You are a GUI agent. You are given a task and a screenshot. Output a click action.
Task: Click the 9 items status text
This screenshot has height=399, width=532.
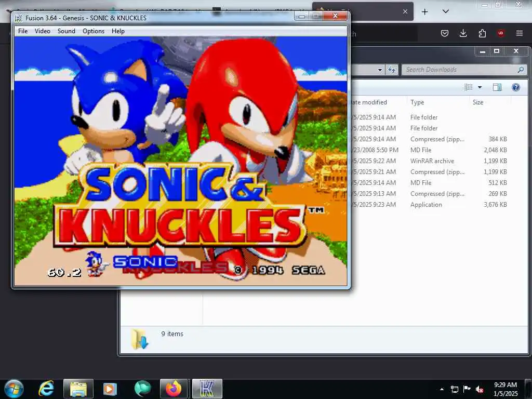[x=172, y=334]
